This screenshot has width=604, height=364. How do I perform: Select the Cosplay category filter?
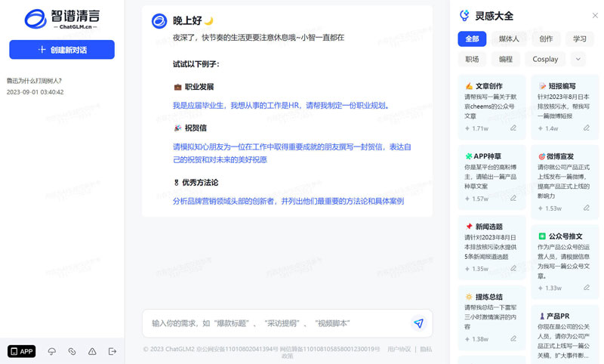point(545,59)
